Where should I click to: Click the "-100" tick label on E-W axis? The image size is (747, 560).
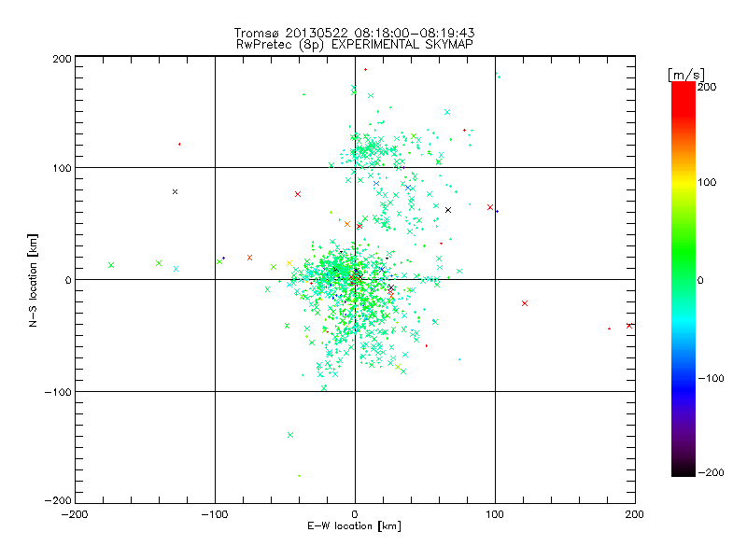(x=215, y=514)
